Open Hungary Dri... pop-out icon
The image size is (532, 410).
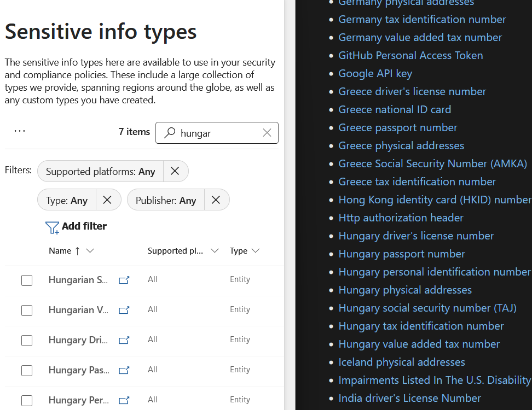(124, 340)
